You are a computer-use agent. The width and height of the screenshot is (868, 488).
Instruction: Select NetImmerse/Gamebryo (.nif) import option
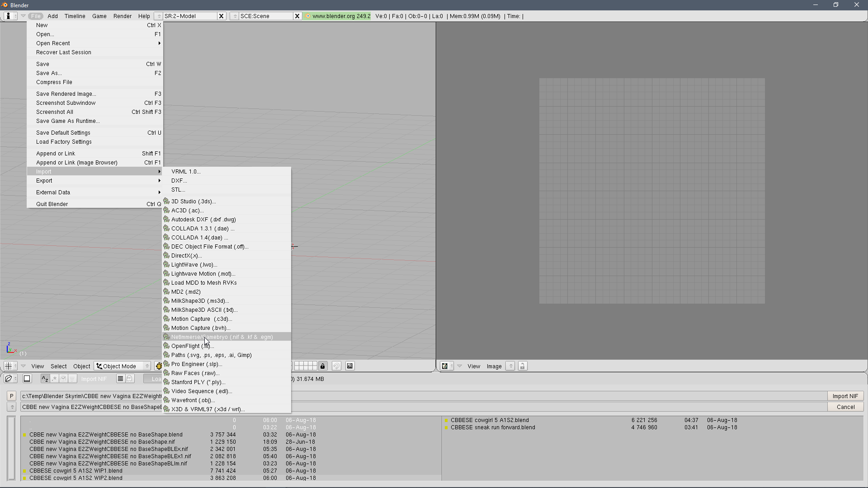pyautogui.click(x=222, y=337)
